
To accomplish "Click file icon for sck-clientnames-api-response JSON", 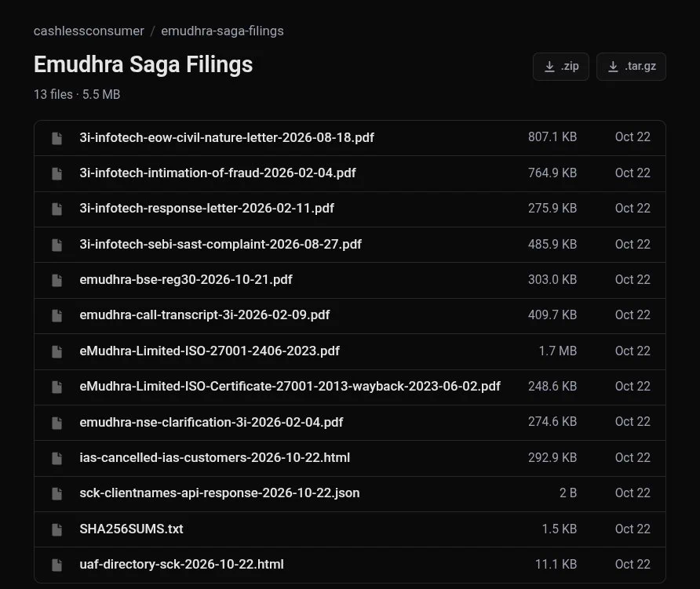I will click(57, 494).
